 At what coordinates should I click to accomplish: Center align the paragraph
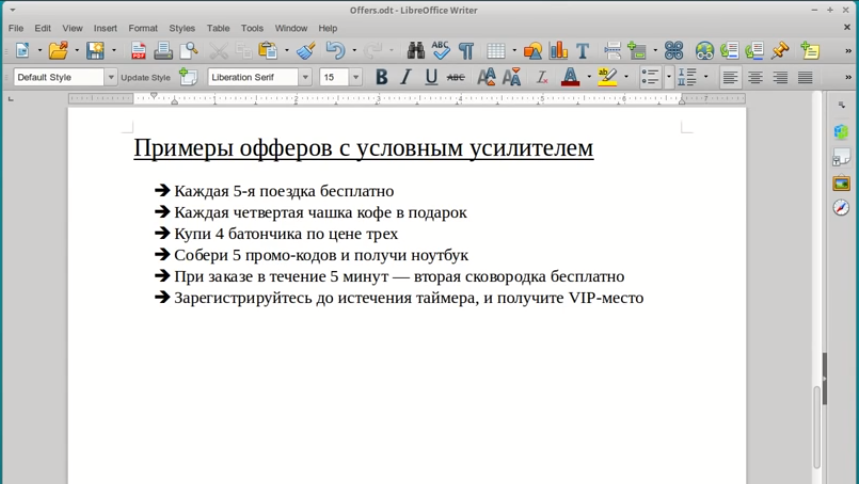(756, 77)
